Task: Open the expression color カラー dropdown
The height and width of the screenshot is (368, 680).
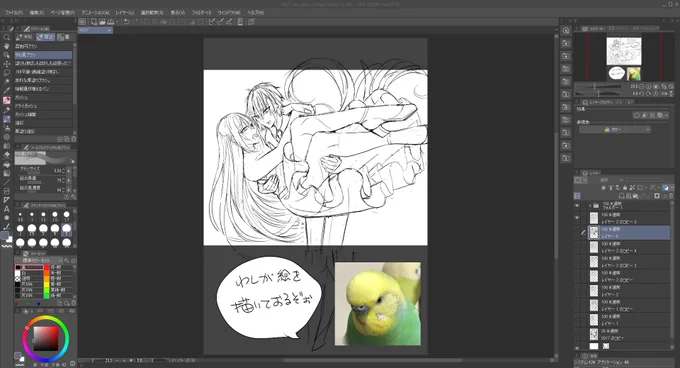Action: [x=615, y=130]
